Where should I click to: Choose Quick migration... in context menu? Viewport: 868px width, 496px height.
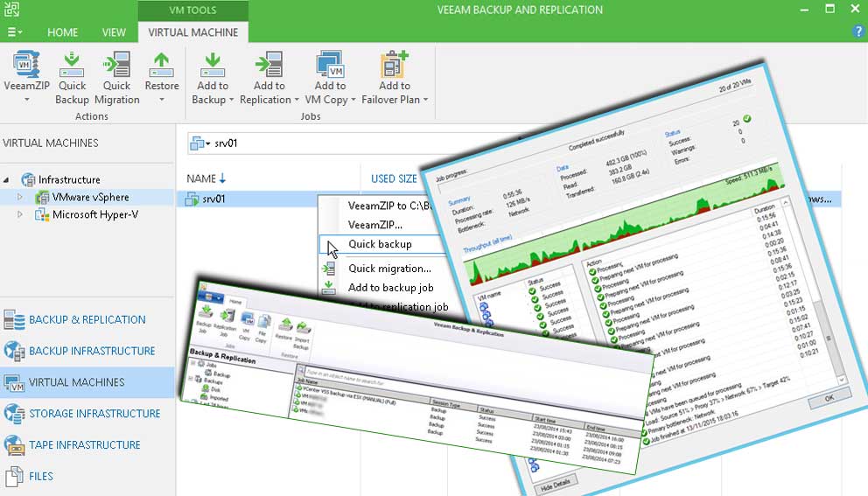(x=389, y=269)
